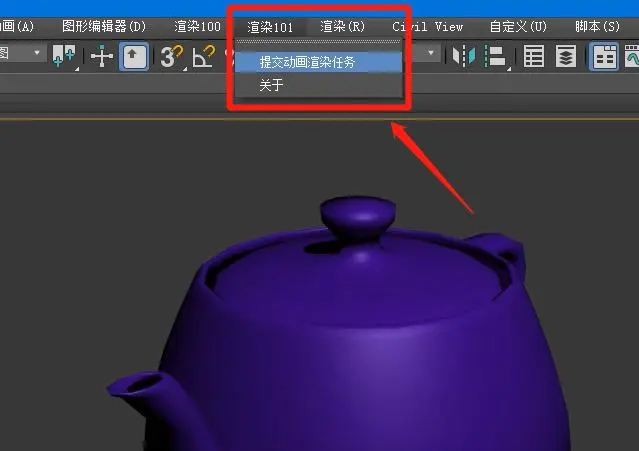Screen dimensions: 639x451
Task: Choose 关于 from the 渲染101 menu
Action: coord(319,85)
